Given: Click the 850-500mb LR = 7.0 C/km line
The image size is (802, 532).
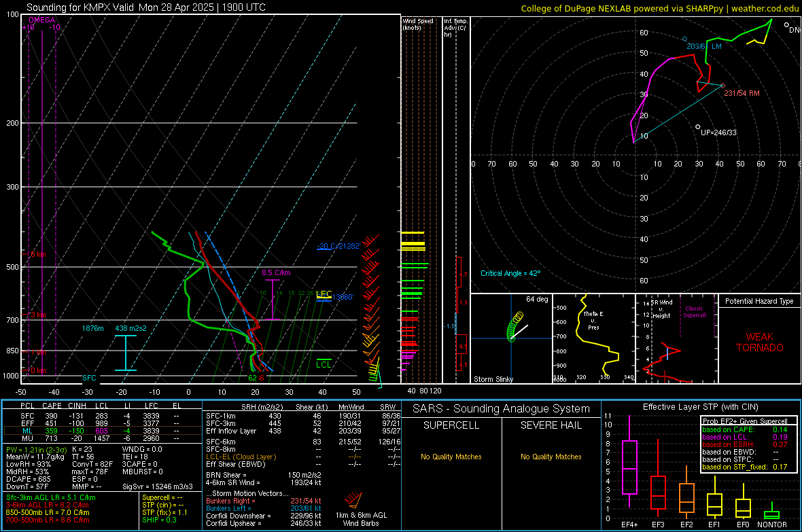Looking at the screenshot, I should [48, 512].
